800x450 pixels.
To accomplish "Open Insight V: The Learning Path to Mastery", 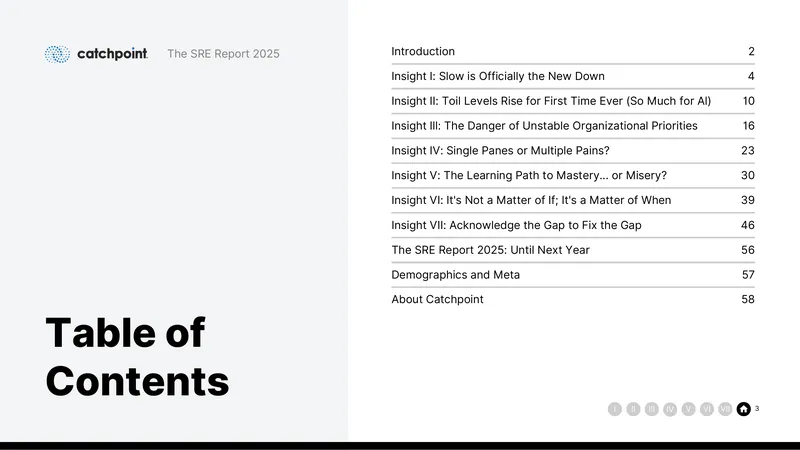I will click(x=573, y=176).
